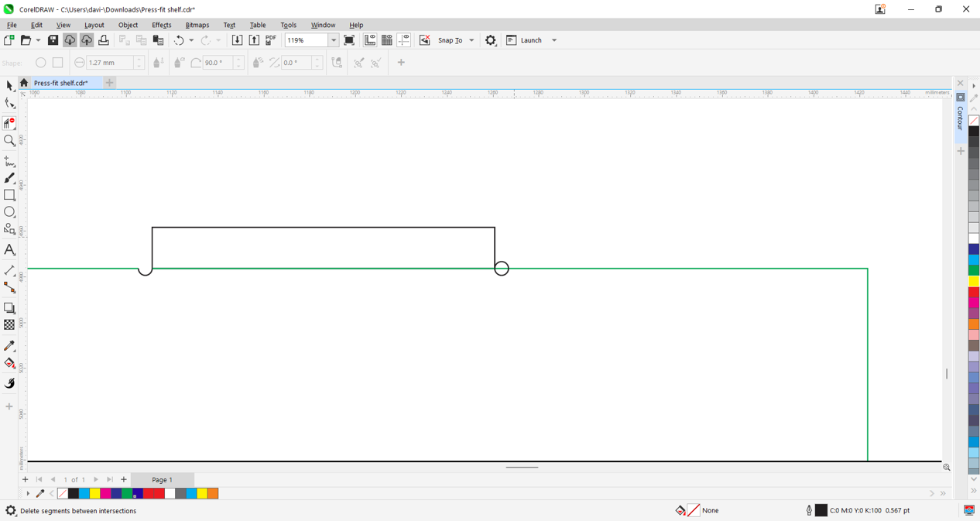Add page after current with plus button
Image resolution: width=980 pixels, height=521 pixels.
(124, 480)
